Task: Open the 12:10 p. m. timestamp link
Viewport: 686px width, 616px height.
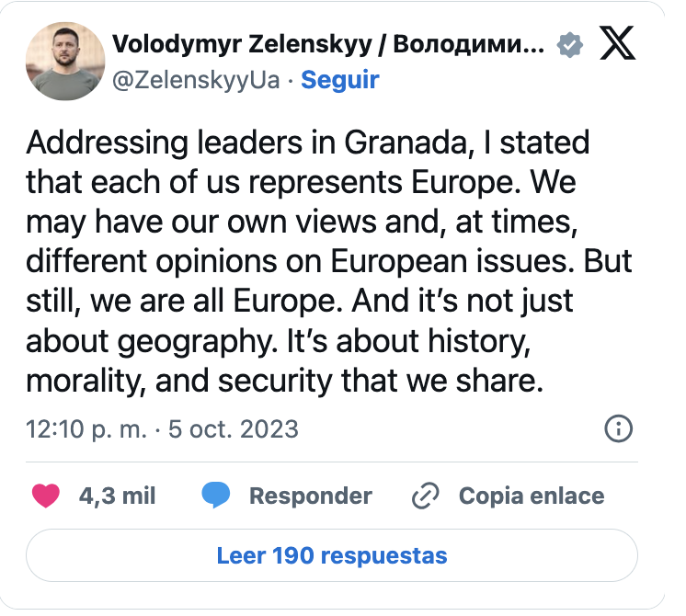Action: 86,428
